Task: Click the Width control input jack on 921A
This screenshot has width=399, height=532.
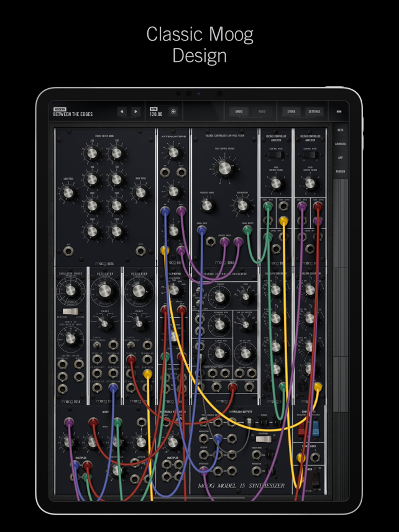Action: point(79,364)
